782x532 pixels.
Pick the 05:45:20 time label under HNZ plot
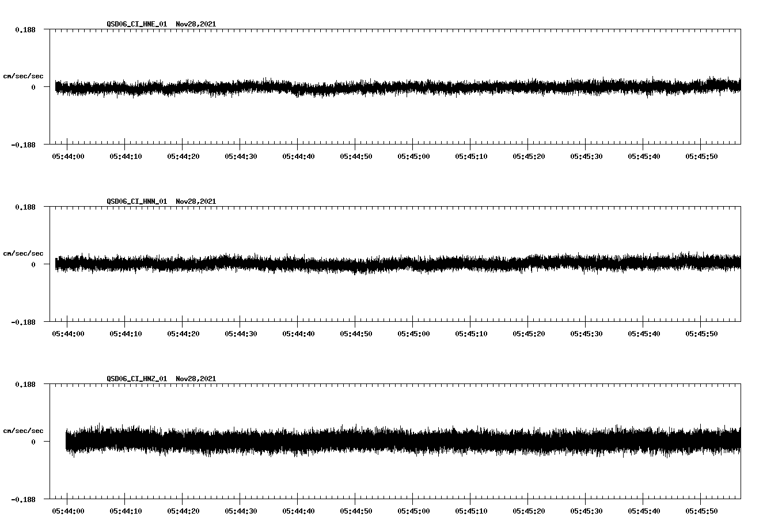click(x=529, y=511)
